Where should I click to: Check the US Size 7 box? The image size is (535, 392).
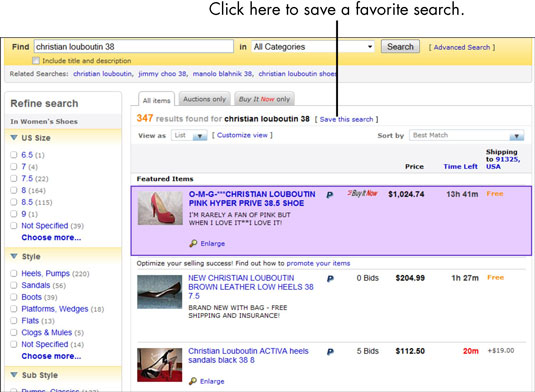[x=14, y=166]
